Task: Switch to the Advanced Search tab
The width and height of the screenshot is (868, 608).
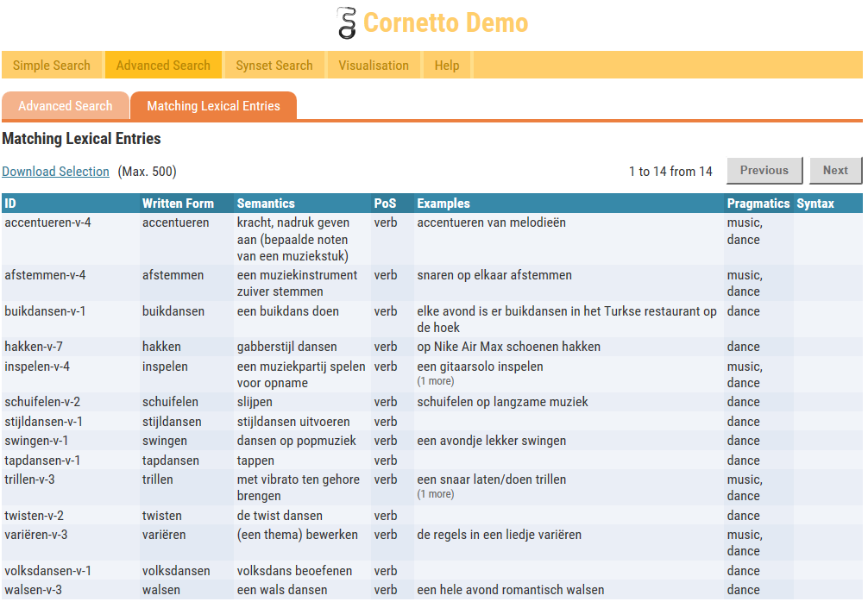Action: [66, 106]
